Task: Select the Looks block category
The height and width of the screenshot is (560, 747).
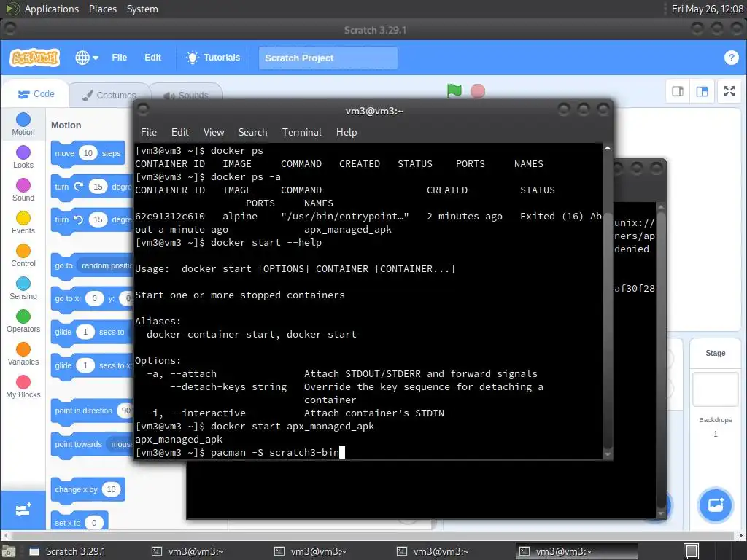Action: 23,157
